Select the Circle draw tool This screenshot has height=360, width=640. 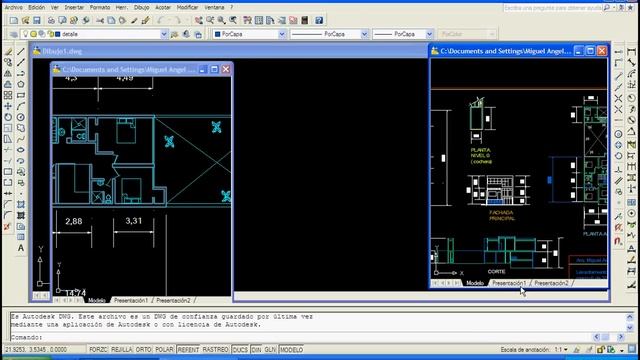(21, 118)
